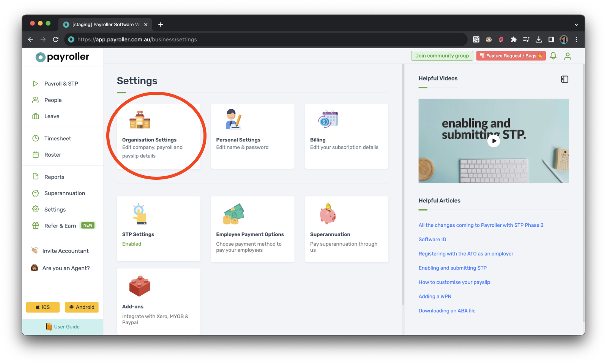Screen dimensions: 607x364
Task: Open Downloading an ABA file article
Action: [x=447, y=311]
